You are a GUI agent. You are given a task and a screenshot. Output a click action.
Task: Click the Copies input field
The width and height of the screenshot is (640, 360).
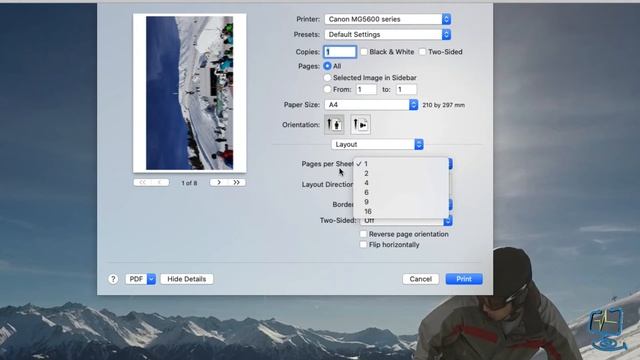(340, 52)
